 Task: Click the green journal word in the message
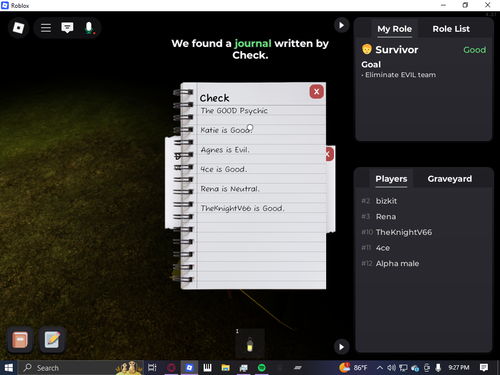click(x=253, y=44)
